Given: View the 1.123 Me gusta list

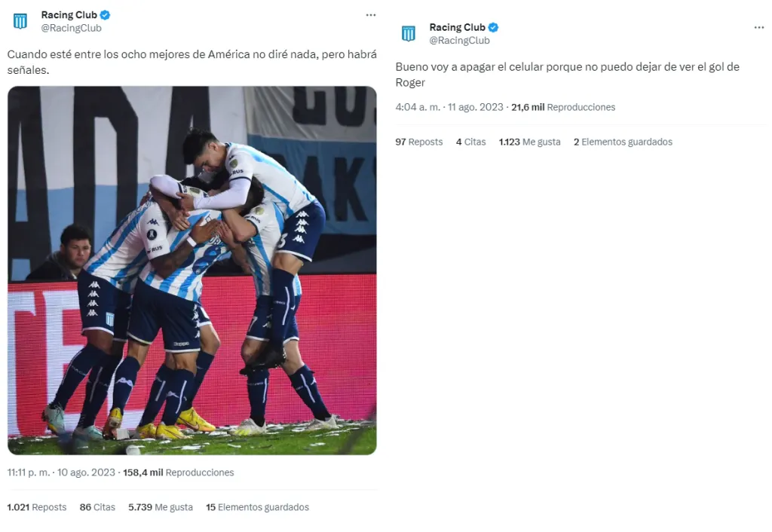Looking at the screenshot, I should click(x=529, y=142).
